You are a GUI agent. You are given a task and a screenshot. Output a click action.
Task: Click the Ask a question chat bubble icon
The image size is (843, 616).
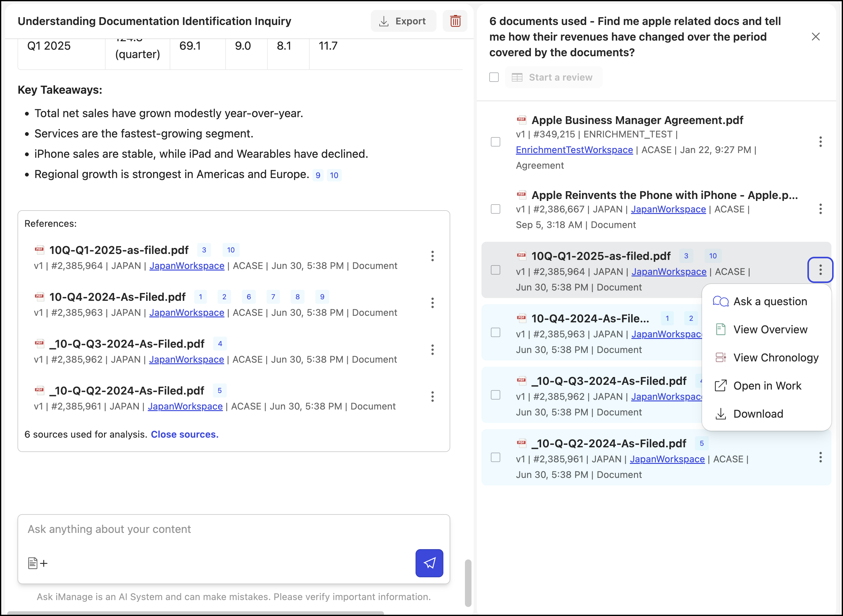720,301
